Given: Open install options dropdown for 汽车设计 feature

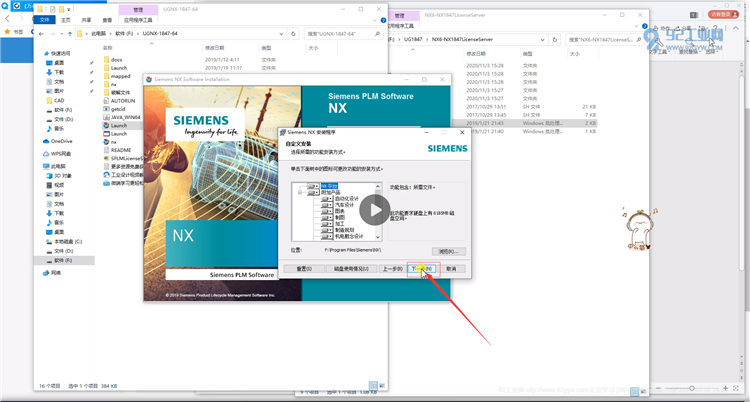Looking at the screenshot, I should pos(327,205).
